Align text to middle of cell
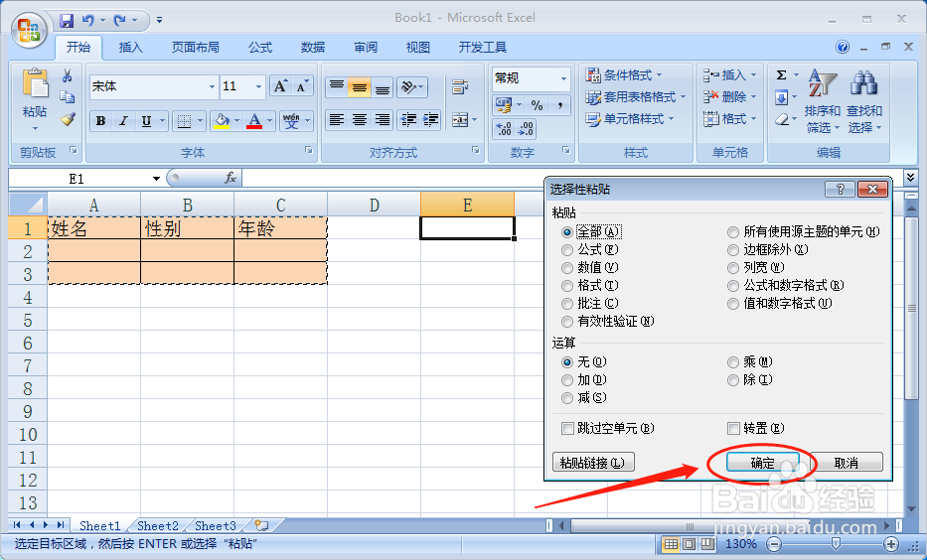This screenshot has width=927, height=560. point(359,87)
